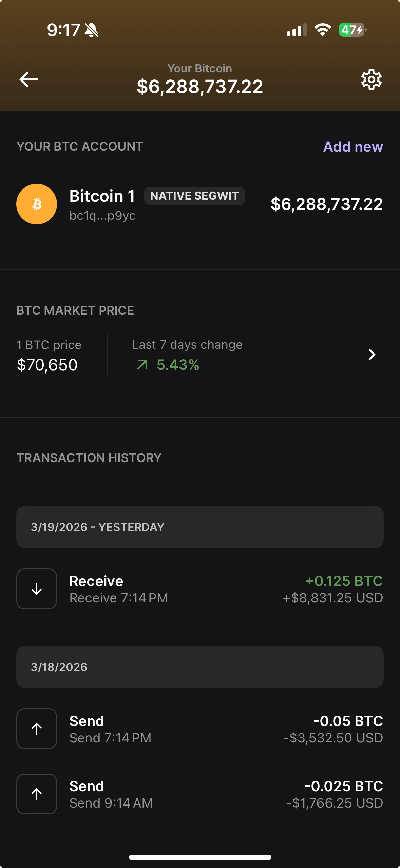This screenshot has height=868, width=400.
Task: Open the Bitcoin 1 account name
Action: click(102, 196)
